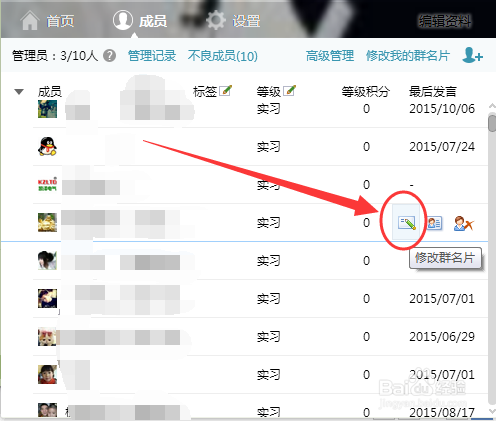
Task: Open the 首页 home tab
Action: [47, 21]
